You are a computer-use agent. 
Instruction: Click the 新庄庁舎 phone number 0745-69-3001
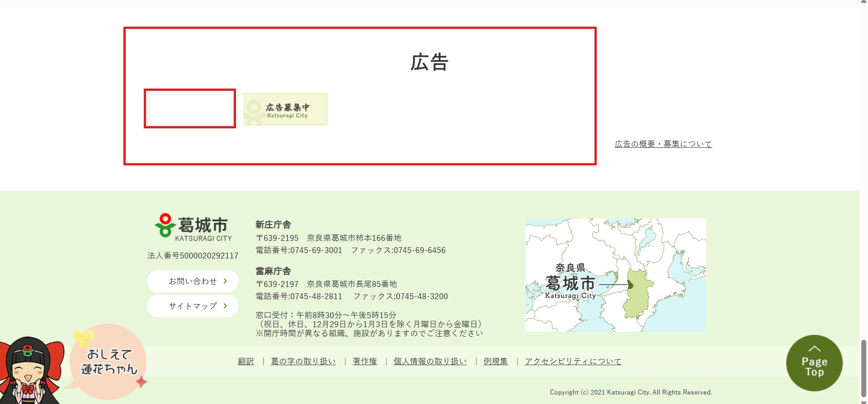tap(316, 250)
